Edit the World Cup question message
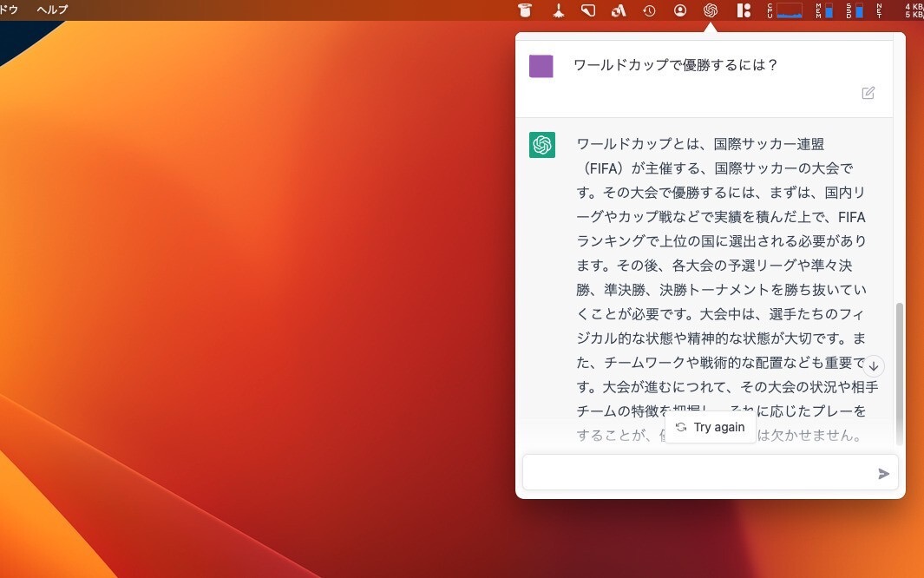This screenshot has width=924, height=578. [868, 93]
